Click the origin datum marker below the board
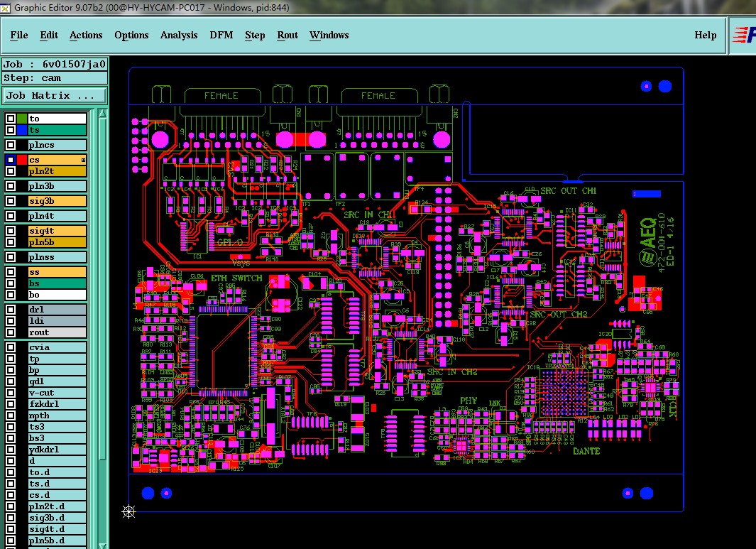The width and height of the screenshot is (756, 549). click(x=128, y=512)
